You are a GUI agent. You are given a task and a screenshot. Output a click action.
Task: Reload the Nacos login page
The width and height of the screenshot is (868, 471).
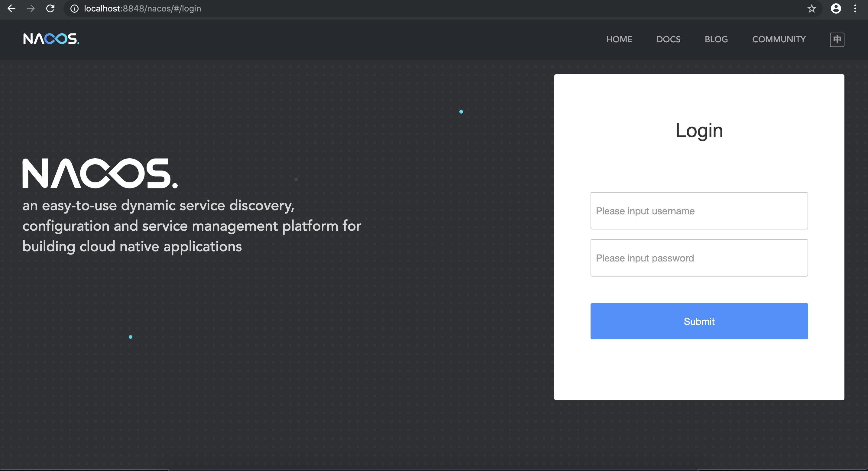coord(50,8)
